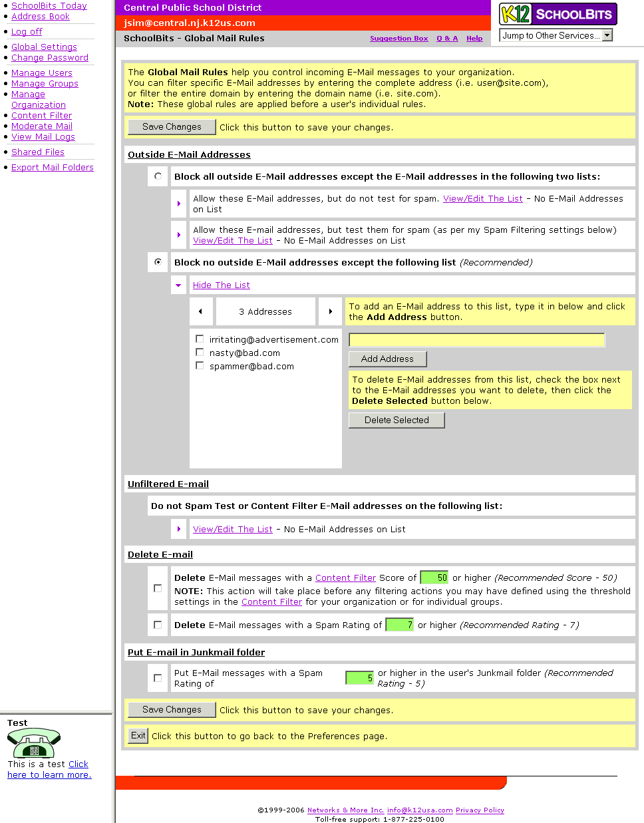644x823 pixels.
Task: Click info@k12usa.com email link
Action: pos(420,810)
